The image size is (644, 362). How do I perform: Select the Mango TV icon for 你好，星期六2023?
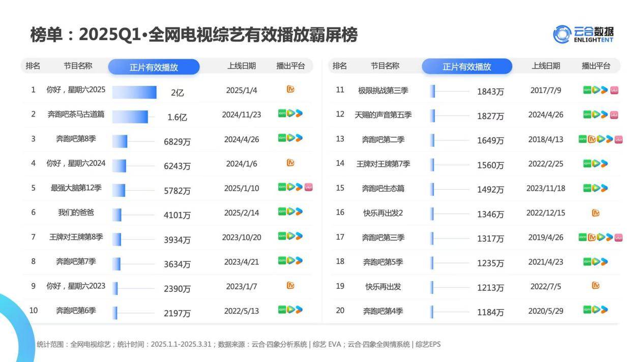pyautogui.click(x=290, y=285)
